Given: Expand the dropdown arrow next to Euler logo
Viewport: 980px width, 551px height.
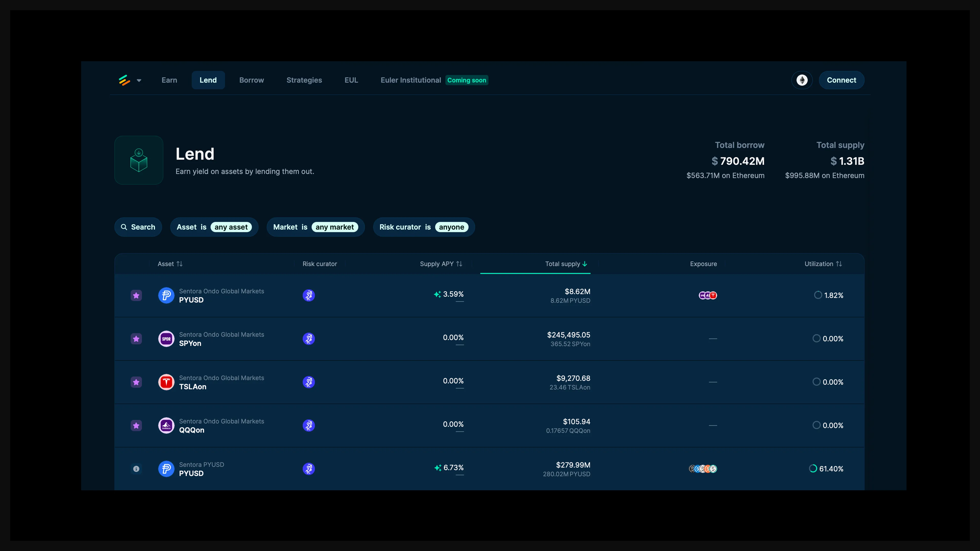Looking at the screenshot, I should click(x=139, y=81).
